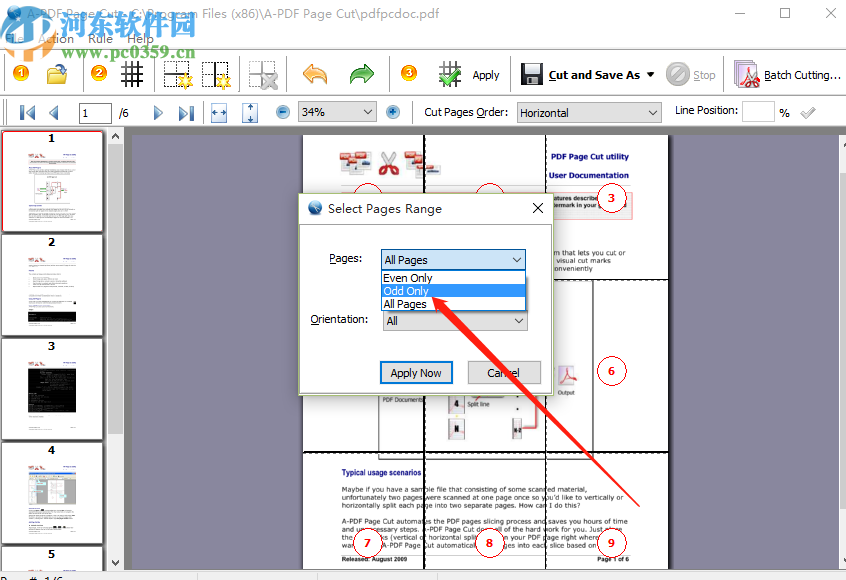846x580 pixels.
Task: Click the Stop button on the toolbar
Action: tap(692, 74)
